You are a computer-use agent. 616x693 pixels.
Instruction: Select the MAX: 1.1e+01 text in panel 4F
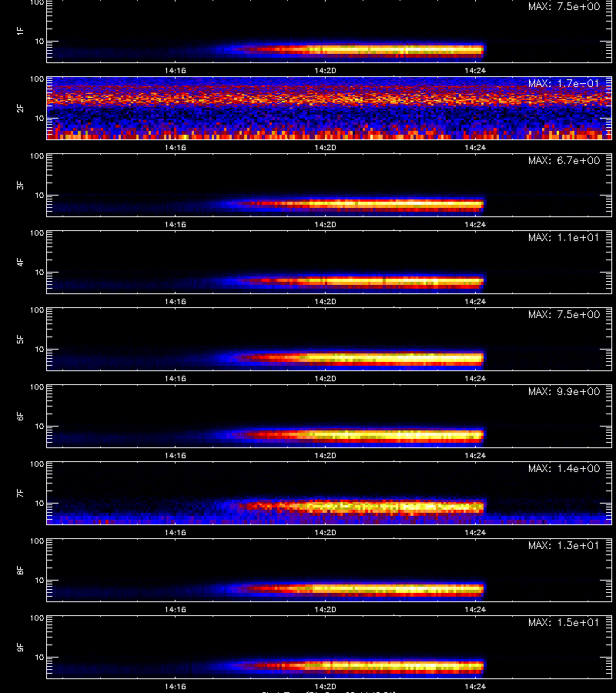pos(564,237)
